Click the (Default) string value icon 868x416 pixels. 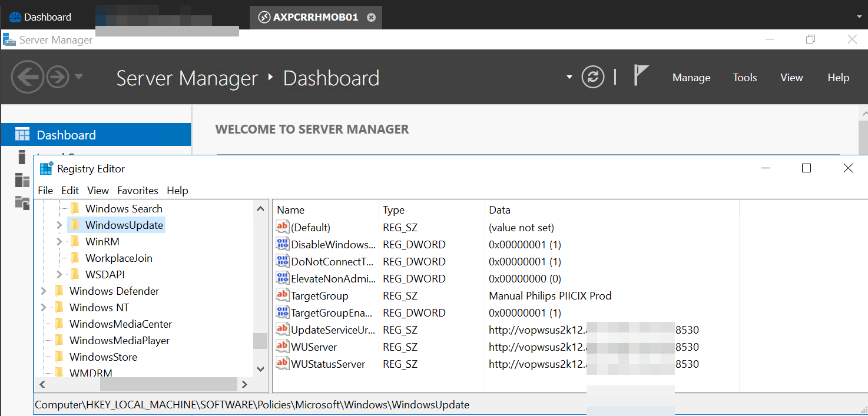click(283, 227)
